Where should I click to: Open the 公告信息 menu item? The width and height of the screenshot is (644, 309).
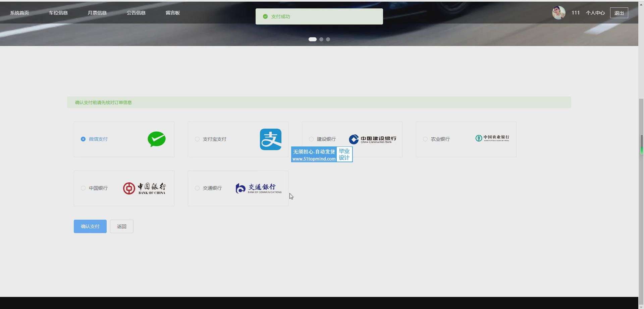pos(136,13)
